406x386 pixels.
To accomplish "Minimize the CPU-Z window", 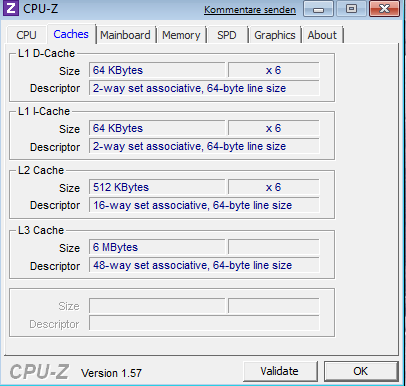I will 318,9.
